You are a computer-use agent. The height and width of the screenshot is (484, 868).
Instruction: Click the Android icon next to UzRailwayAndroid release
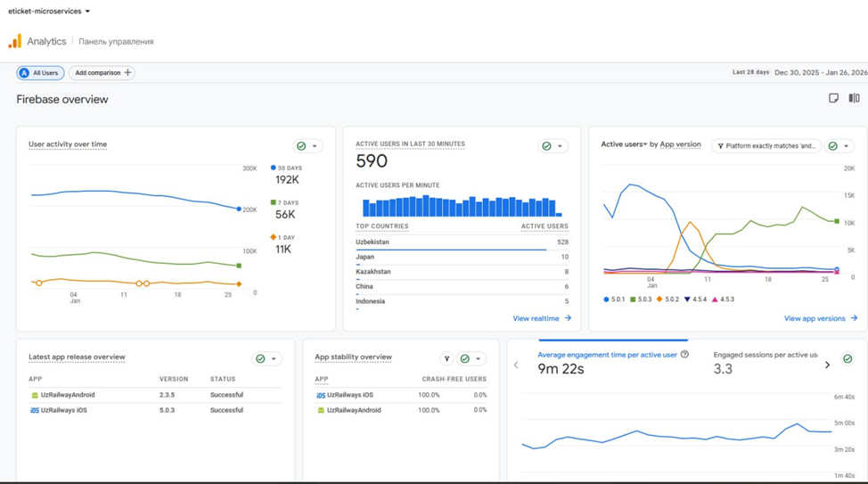click(x=35, y=395)
